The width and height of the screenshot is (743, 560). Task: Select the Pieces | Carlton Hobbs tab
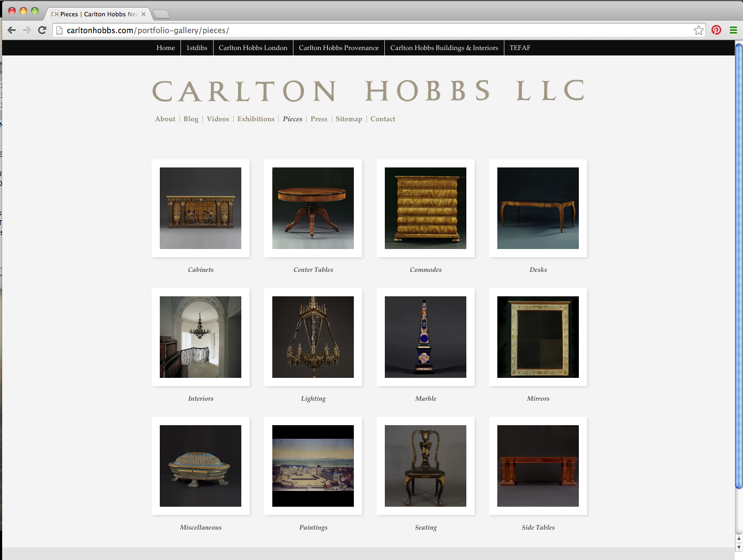coord(98,14)
